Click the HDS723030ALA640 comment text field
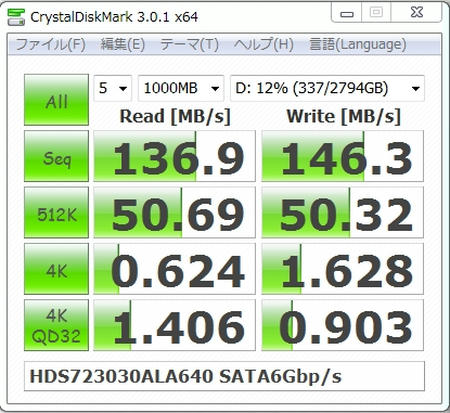The image size is (450, 413). [x=224, y=376]
